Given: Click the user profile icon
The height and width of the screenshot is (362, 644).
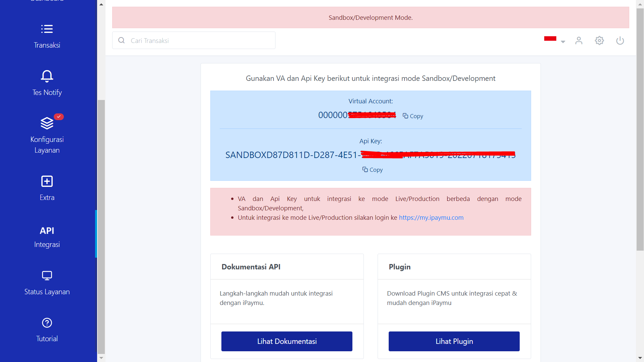Looking at the screenshot, I should (x=578, y=41).
